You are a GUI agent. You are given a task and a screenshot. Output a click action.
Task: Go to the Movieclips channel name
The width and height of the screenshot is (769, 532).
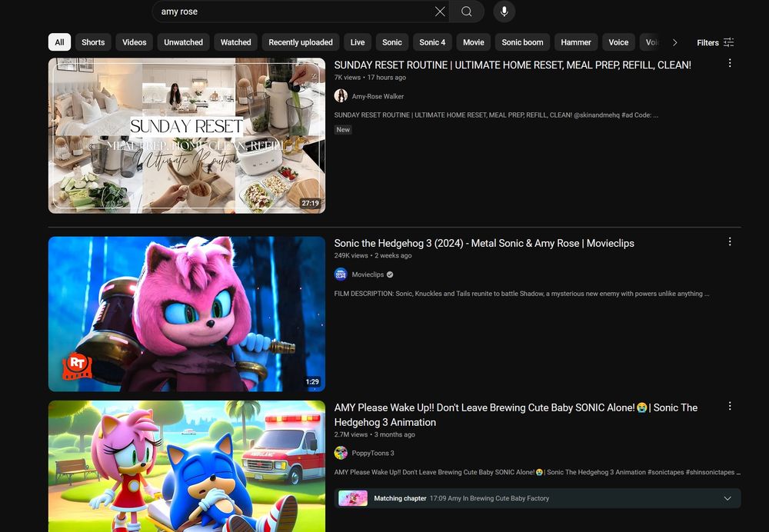pos(368,274)
